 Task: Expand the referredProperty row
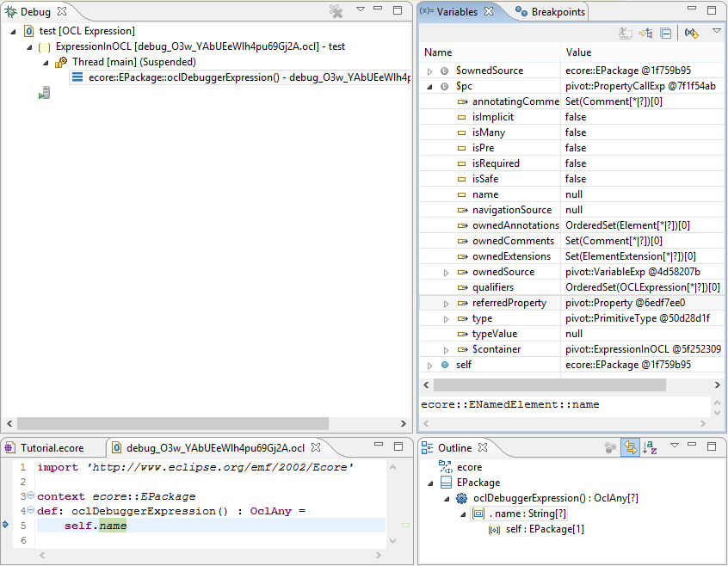[446, 304]
